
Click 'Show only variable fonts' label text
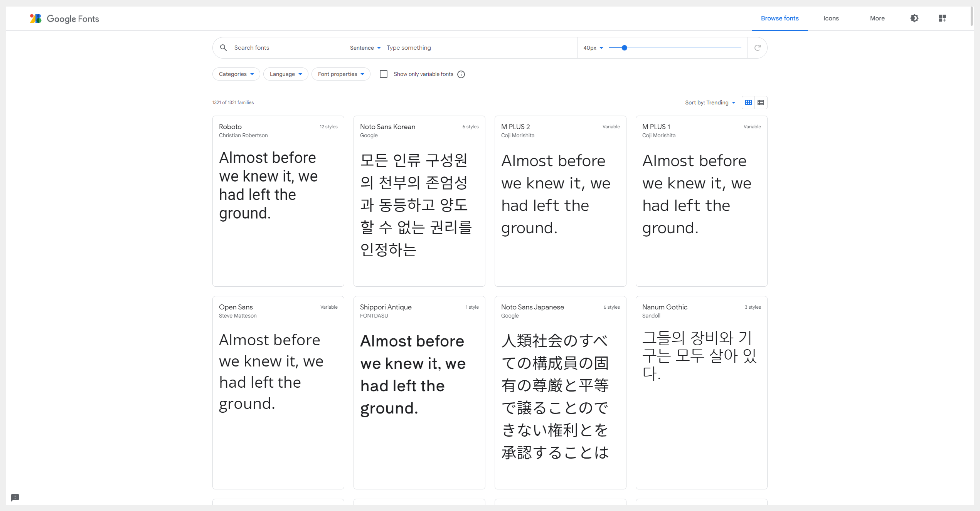pyautogui.click(x=423, y=74)
